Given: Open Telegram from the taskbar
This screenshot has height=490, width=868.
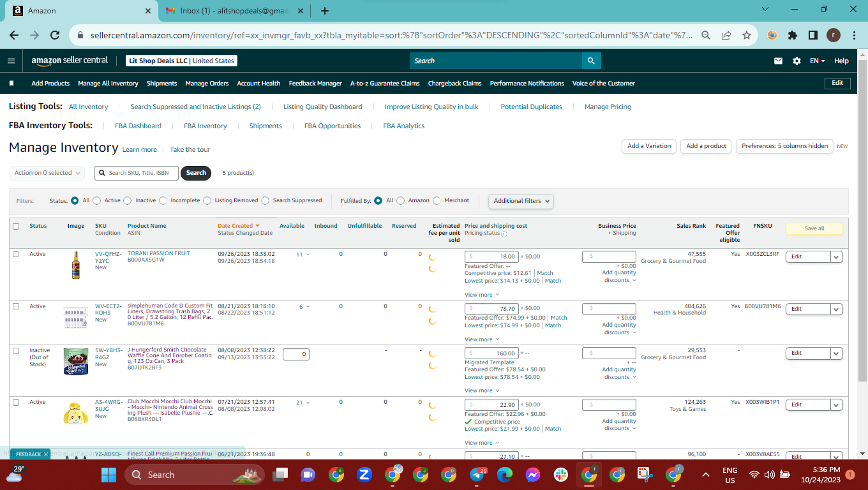Looking at the screenshot, I should 477,475.
